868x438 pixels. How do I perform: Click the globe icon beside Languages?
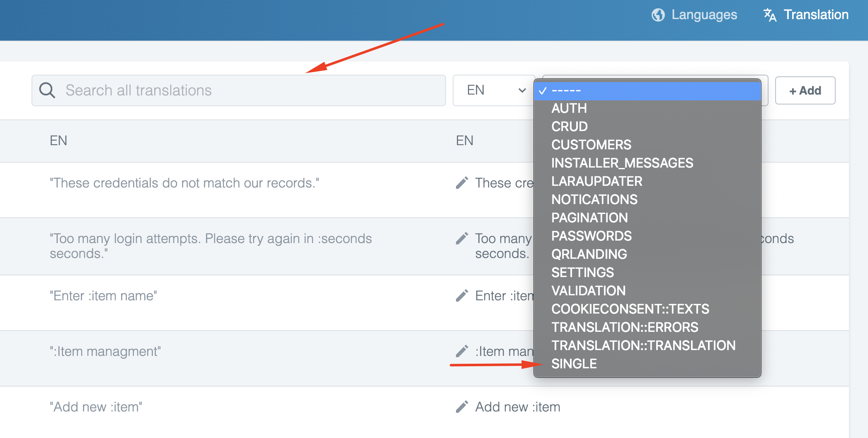(658, 15)
